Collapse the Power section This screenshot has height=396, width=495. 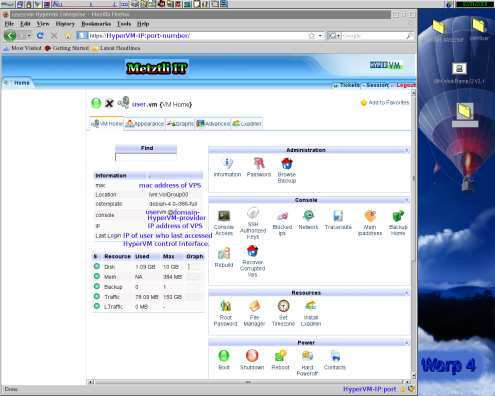tap(406, 342)
